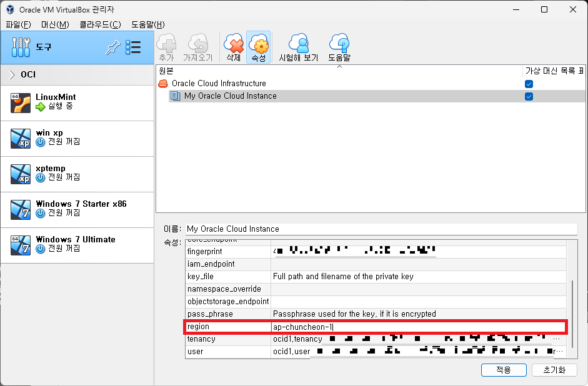
Task: Edit the region value field ap-chuncheon-1
Action: (x=419, y=327)
